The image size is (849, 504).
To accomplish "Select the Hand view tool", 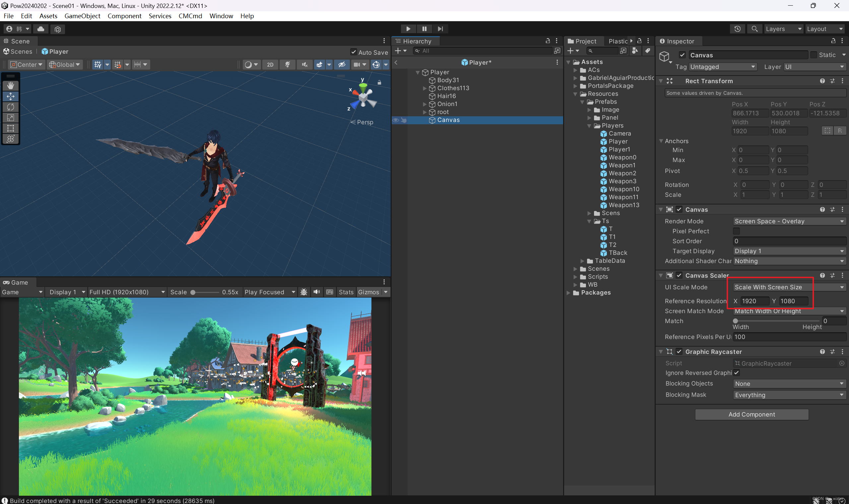I will point(11,85).
